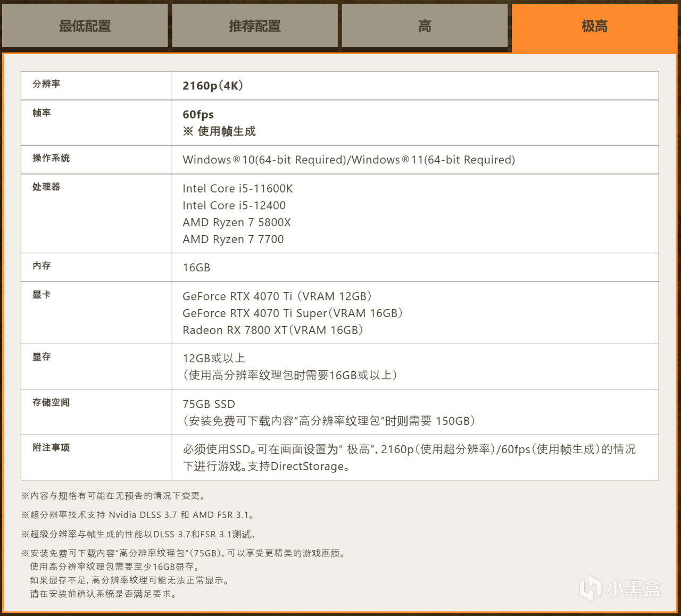Click the footnote mentioning 高分辨率纹理包 (75GB)
Image resolution: width=681 pixels, height=616 pixels.
point(184,553)
